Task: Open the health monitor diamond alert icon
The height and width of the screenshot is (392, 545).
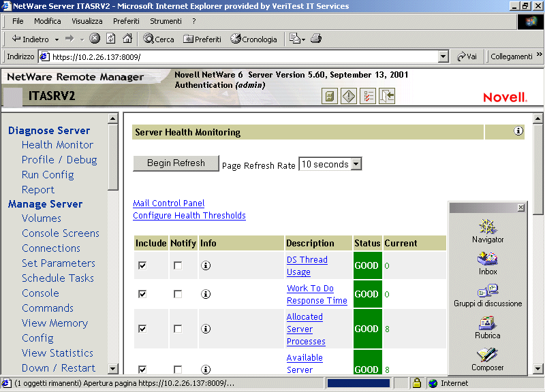Action: 348,96
